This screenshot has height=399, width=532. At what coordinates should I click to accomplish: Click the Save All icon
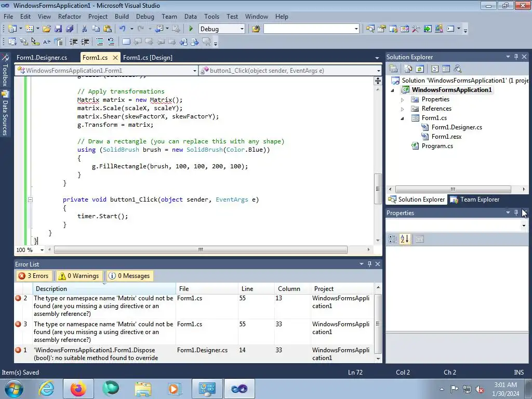click(x=70, y=29)
